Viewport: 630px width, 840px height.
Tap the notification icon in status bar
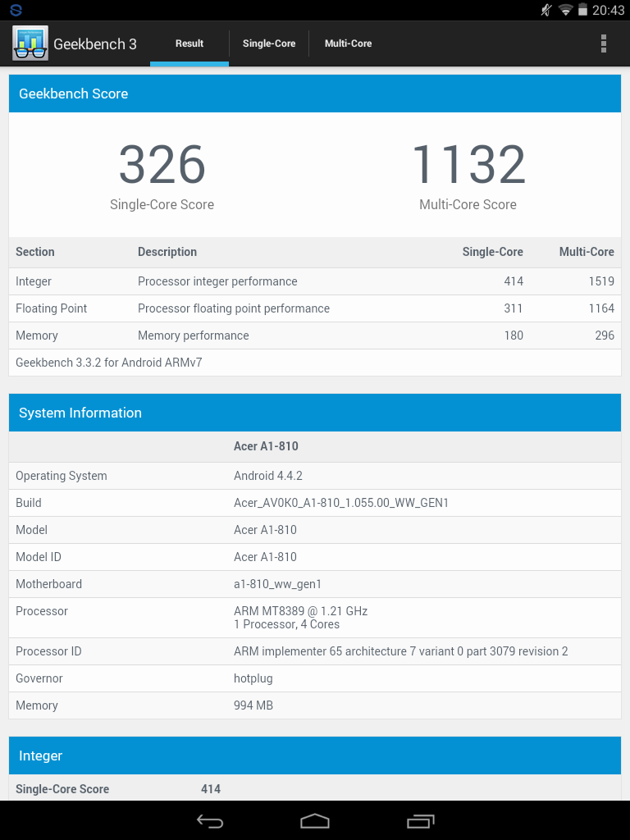(x=16, y=10)
